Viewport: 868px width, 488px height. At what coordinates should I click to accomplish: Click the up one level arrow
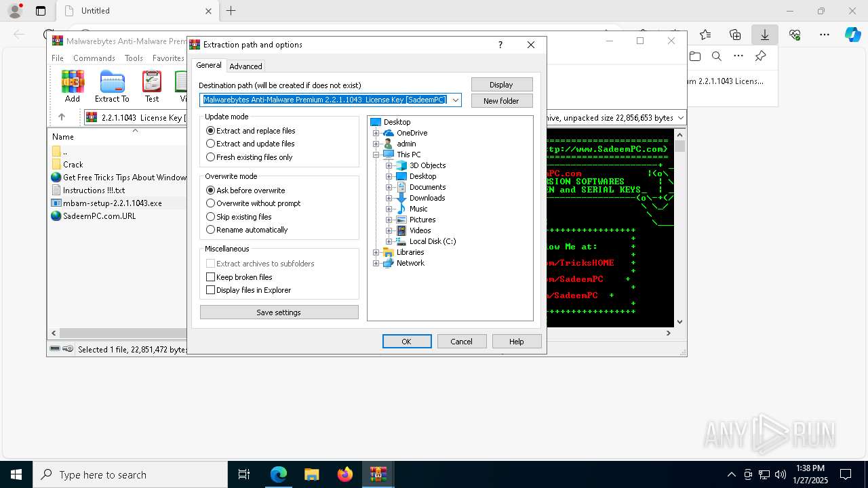point(62,117)
